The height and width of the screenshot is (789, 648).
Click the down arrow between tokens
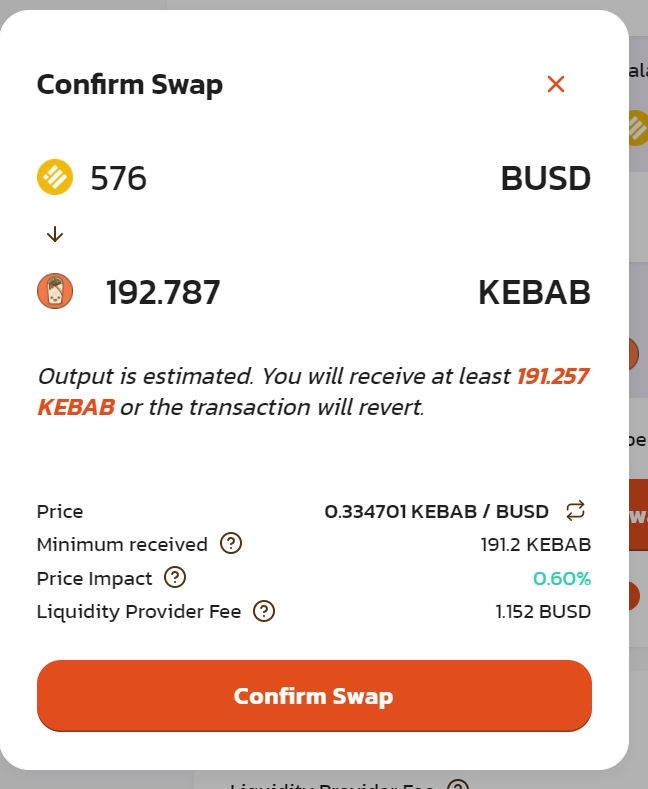pyautogui.click(x=55, y=234)
